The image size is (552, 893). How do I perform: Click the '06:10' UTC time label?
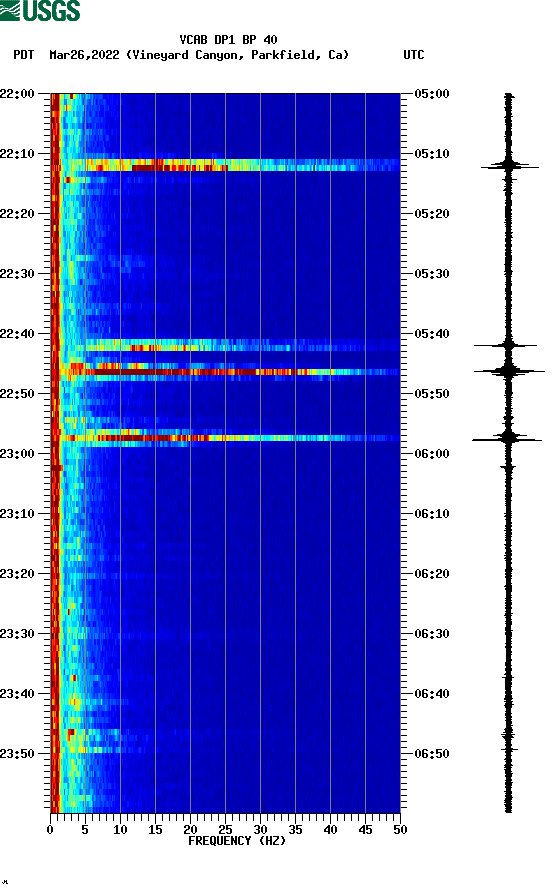[x=432, y=514]
